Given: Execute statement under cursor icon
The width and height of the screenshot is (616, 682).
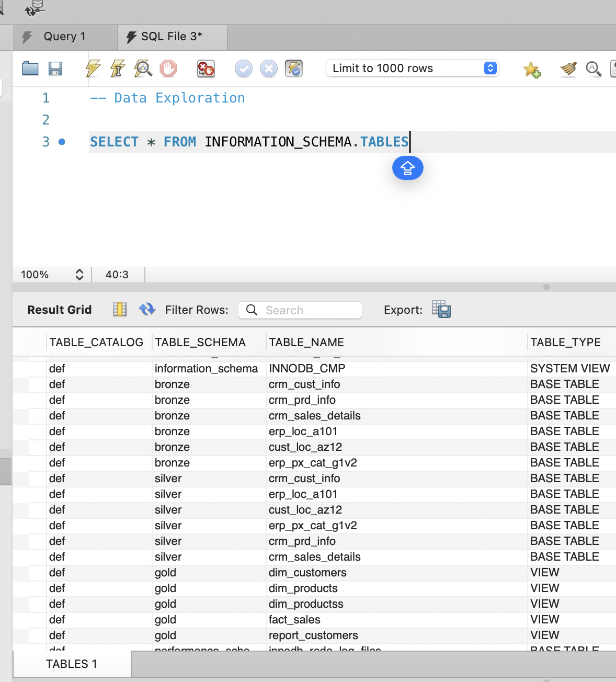Looking at the screenshot, I should [x=118, y=69].
